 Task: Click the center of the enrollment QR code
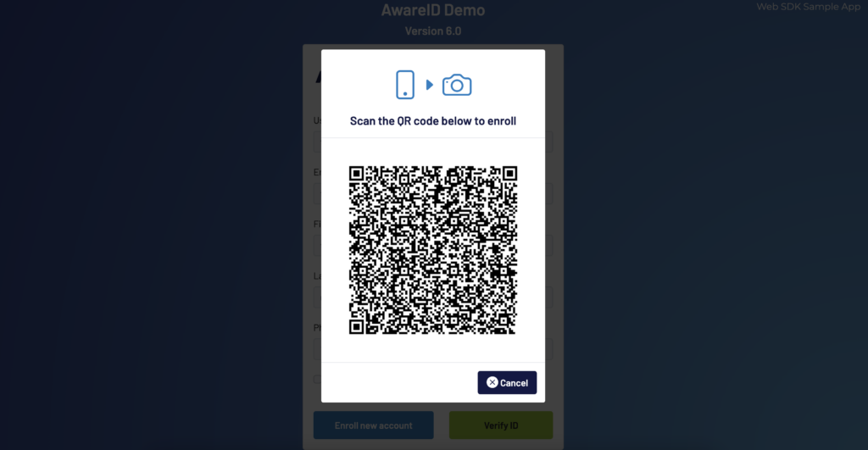tap(433, 250)
